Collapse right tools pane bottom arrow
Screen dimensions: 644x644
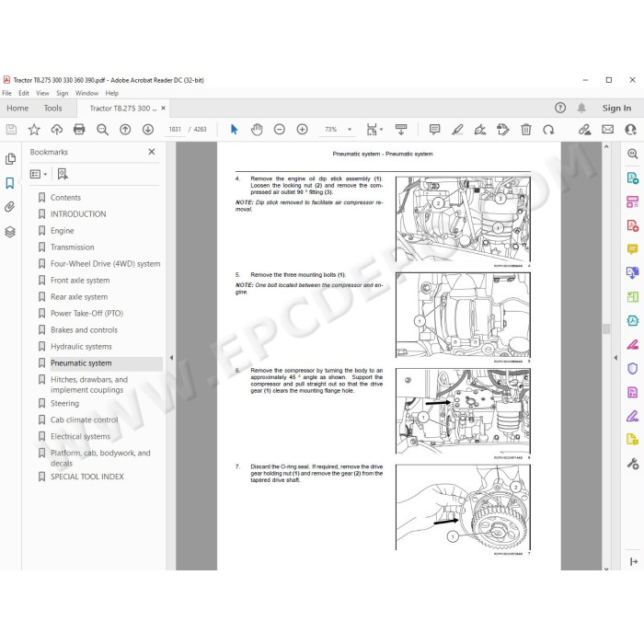[x=633, y=561]
